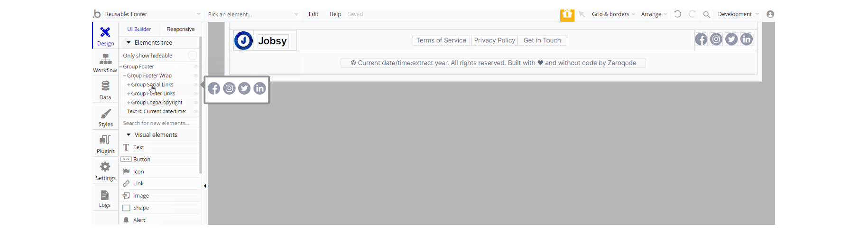Screen dimensions: 868x230
Task: Click the search magnifier in the top bar
Action: coord(706,14)
